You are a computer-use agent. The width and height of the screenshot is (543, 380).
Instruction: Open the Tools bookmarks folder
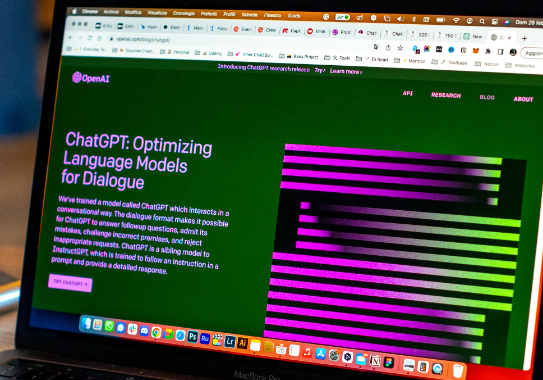[x=337, y=58]
